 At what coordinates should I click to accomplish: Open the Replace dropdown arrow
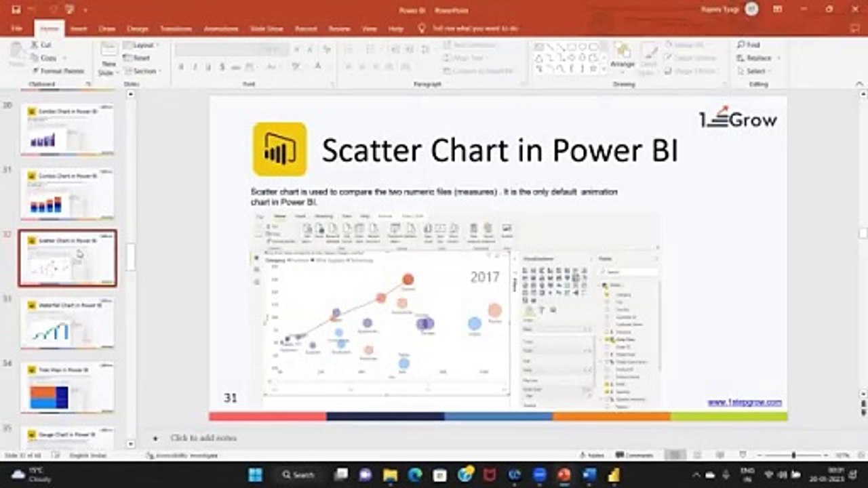tap(778, 58)
